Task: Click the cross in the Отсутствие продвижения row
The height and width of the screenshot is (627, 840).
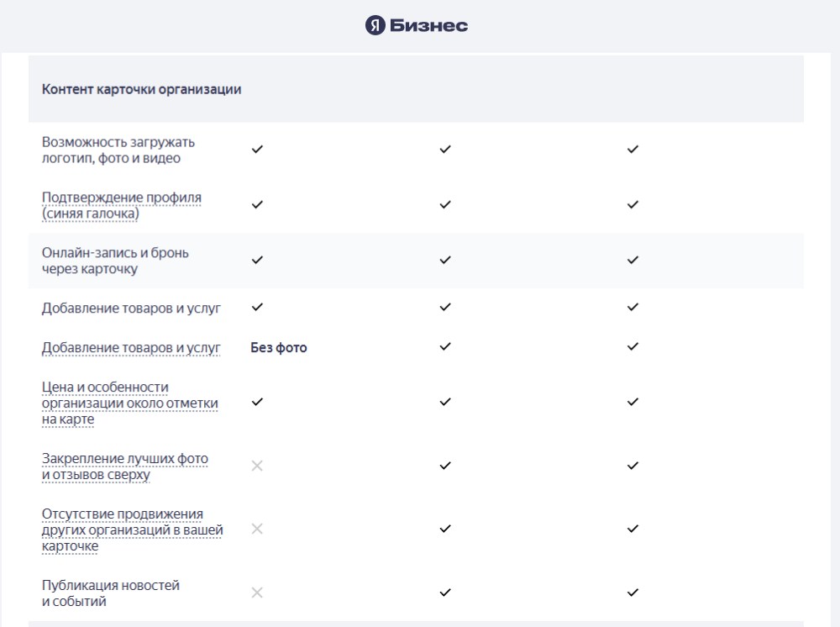Action: tap(257, 529)
